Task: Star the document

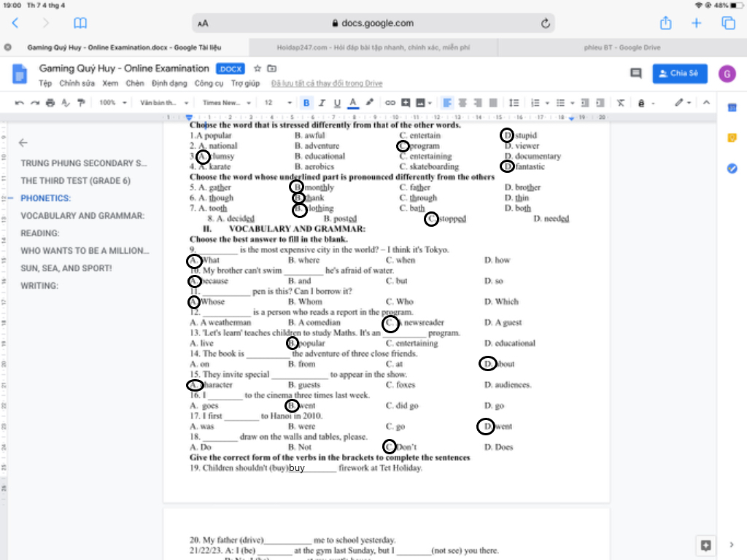Action: (258, 69)
